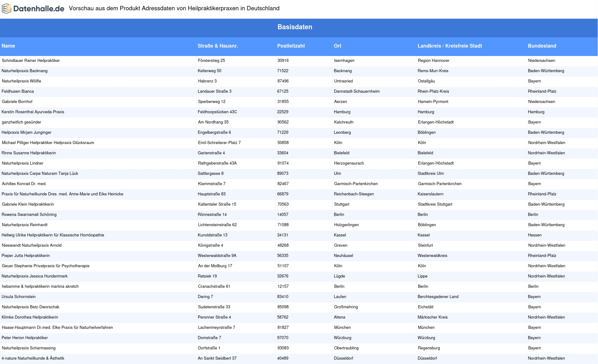The image size is (598, 364).
Task: Select the town Herzogenaurach
Action: pyautogui.click(x=349, y=163)
